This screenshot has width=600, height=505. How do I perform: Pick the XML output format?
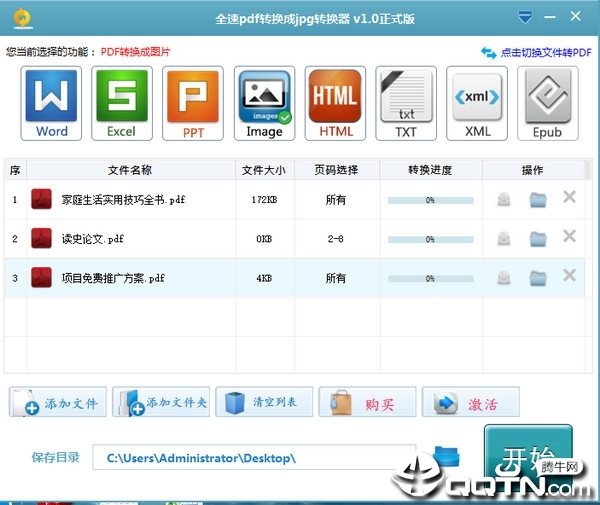click(477, 103)
